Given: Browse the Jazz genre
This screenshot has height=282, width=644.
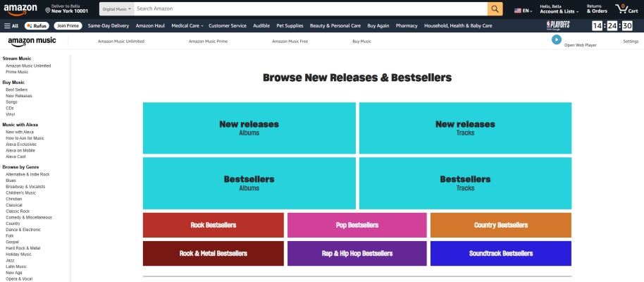Looking at the screenshot, I should tap(10, 261).
